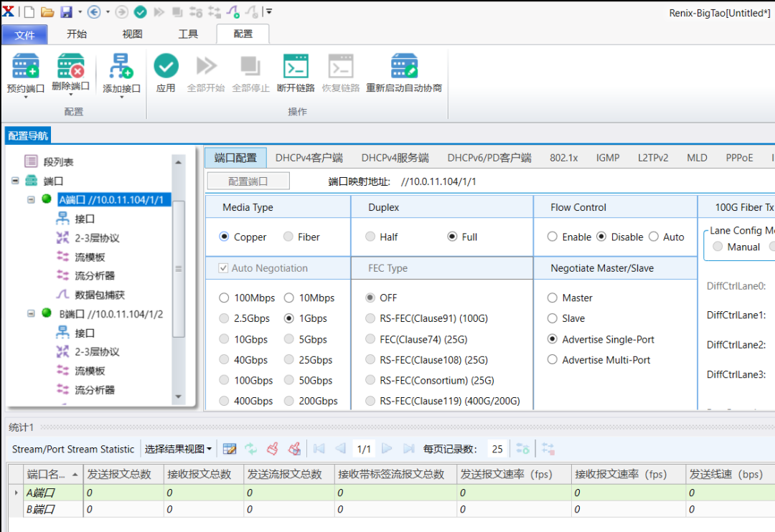Open the DHCPv4客户端 tab
The width and height of the screenshot is (775, 532).
(309, 158)
